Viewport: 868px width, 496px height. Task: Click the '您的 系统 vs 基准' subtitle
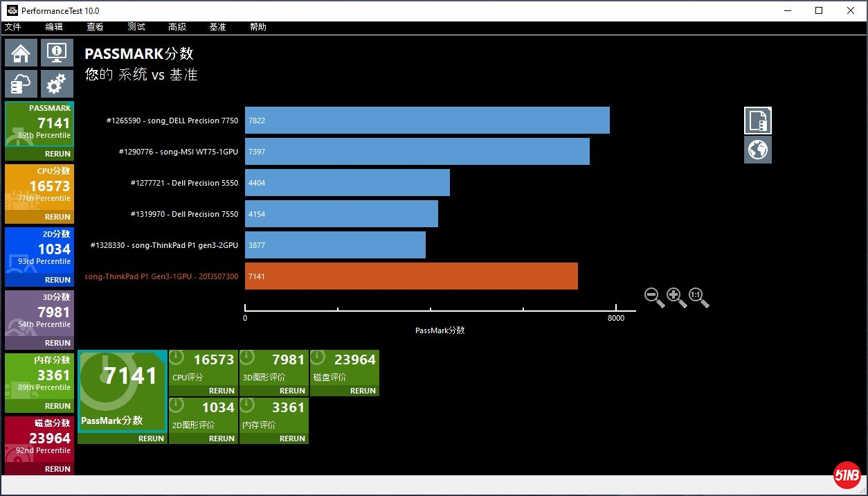[141, 75]
